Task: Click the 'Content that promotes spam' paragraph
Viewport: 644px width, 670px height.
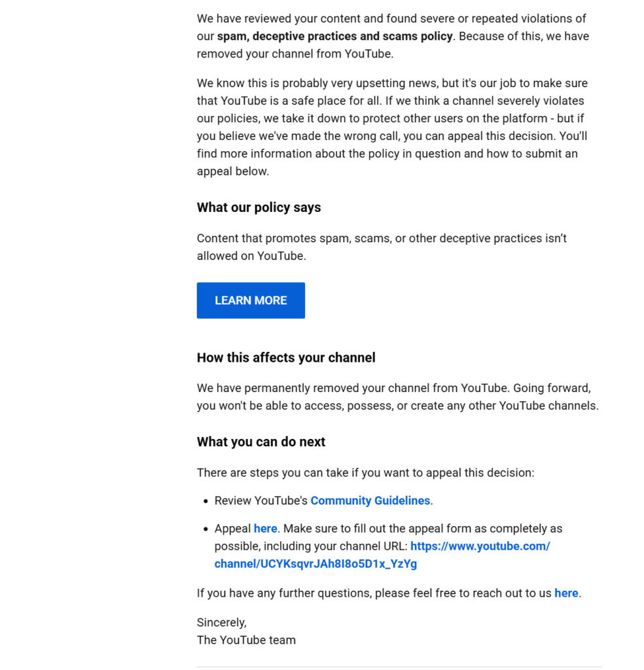Action: [382, 247]
